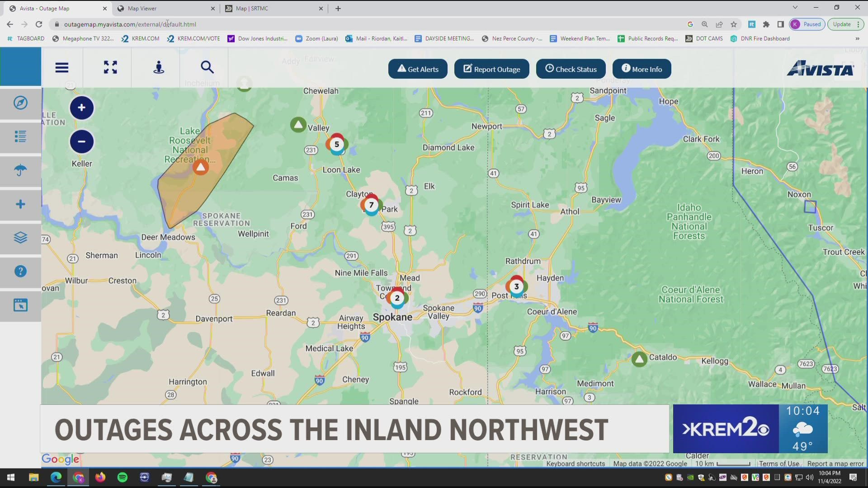The height and width of the screenshot is (488, 868).
Task: Click the More Info button
Action: (x=642, y=69)
